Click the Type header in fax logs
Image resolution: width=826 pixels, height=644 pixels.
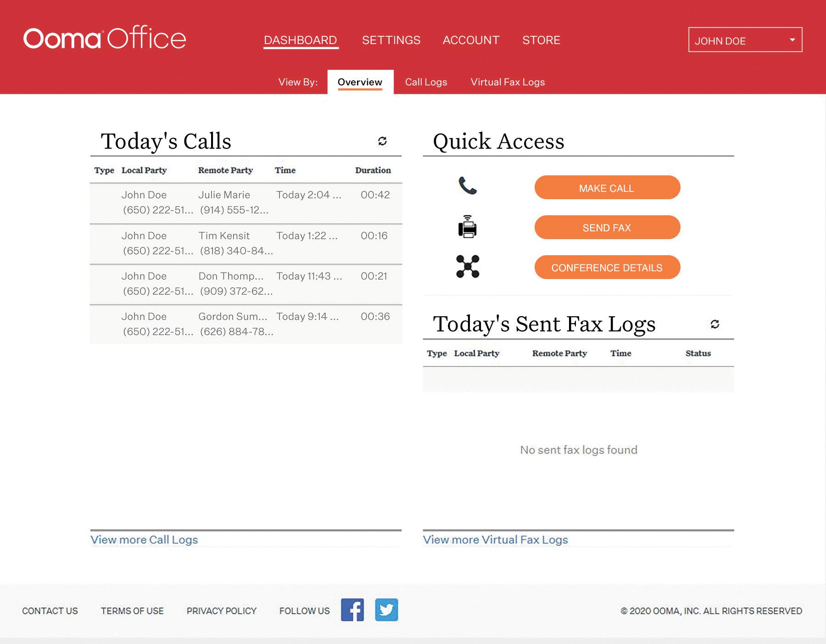click(x=437, y=353)
